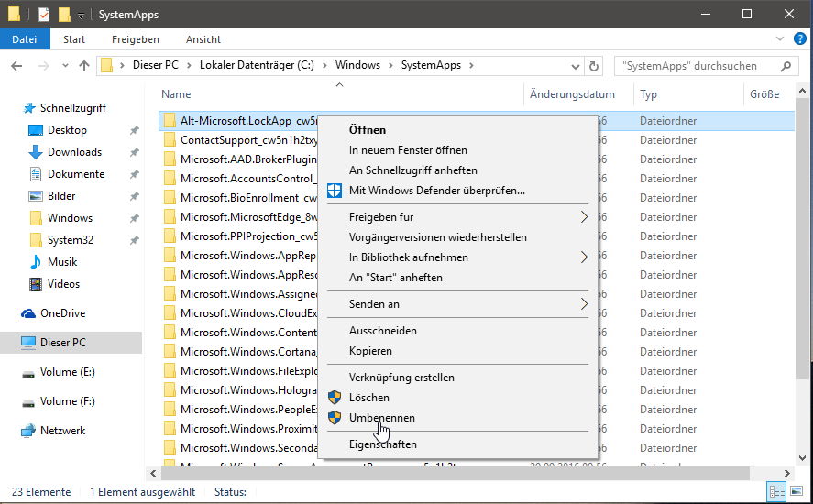The width and height of the screenshot is (813, 504).
Task: Open the address bar history dropdown
Action: point(575,66)
